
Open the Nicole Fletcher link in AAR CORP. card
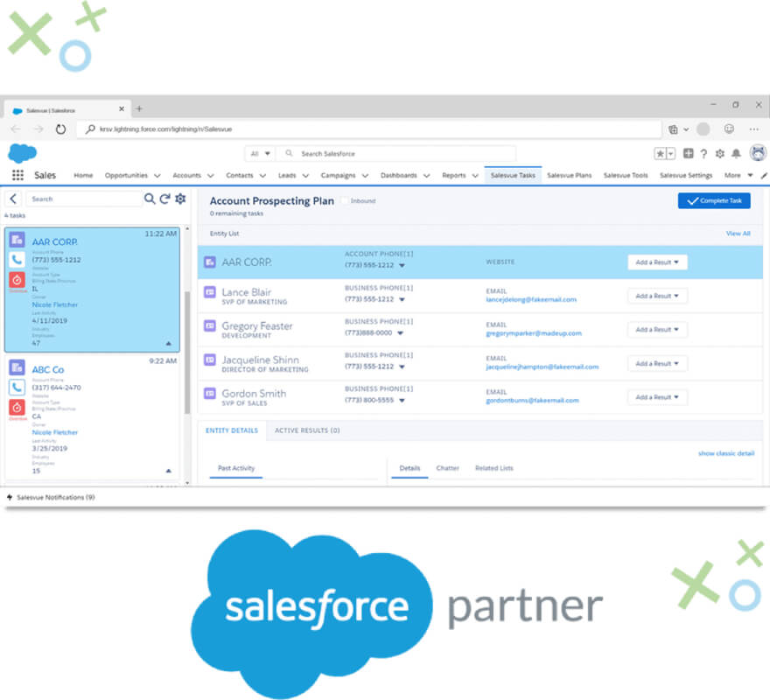pyautogui.click(x=55, y=304)
